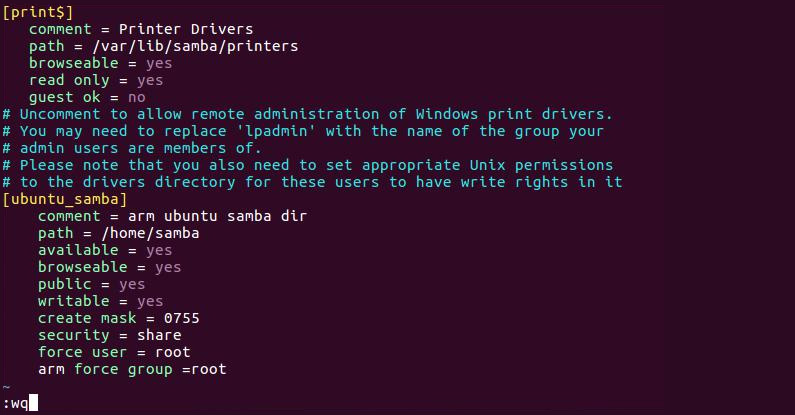The width and height of the screenshot is (795, 415).
Task: Click 'browseable' under ubuntu_samba section
Action: (x=83, y=267)
